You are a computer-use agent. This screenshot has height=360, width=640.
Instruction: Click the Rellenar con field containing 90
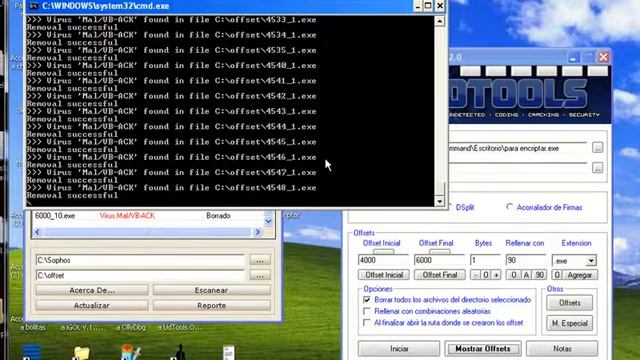click(525, 260)
